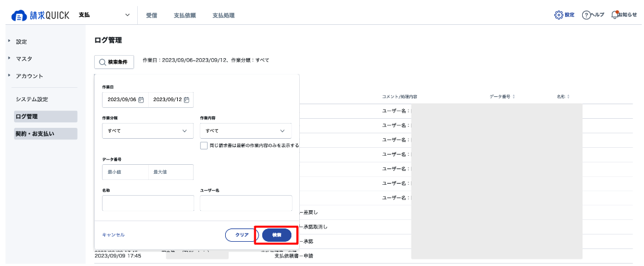The image size is (644, 266).
Task: Click the magnifier in 検索条件 button
Action: [x=103, y=62]
